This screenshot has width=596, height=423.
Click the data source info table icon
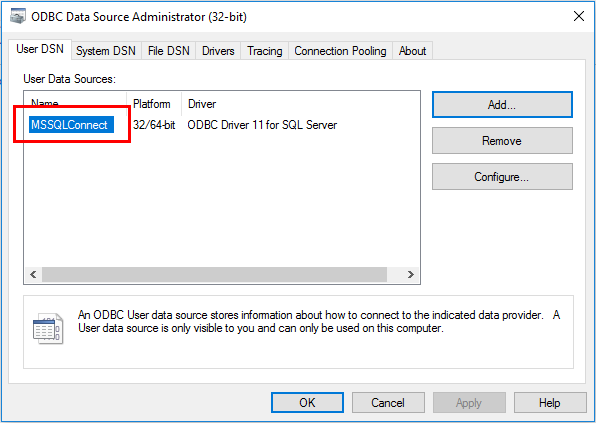[x=48, y=328]
